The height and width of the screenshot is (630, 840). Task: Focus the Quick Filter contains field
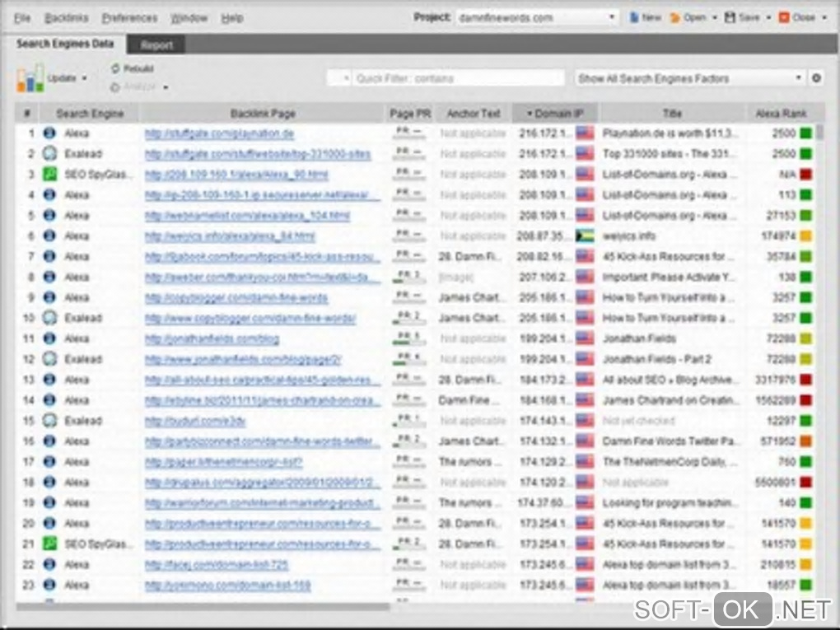click(459, 78)
